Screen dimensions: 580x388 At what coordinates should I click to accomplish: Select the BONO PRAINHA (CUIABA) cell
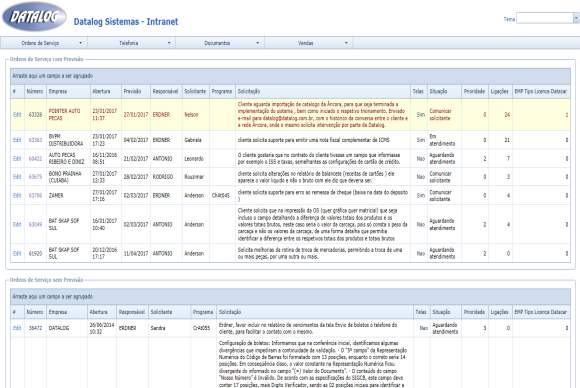click(x=68, y=177)
